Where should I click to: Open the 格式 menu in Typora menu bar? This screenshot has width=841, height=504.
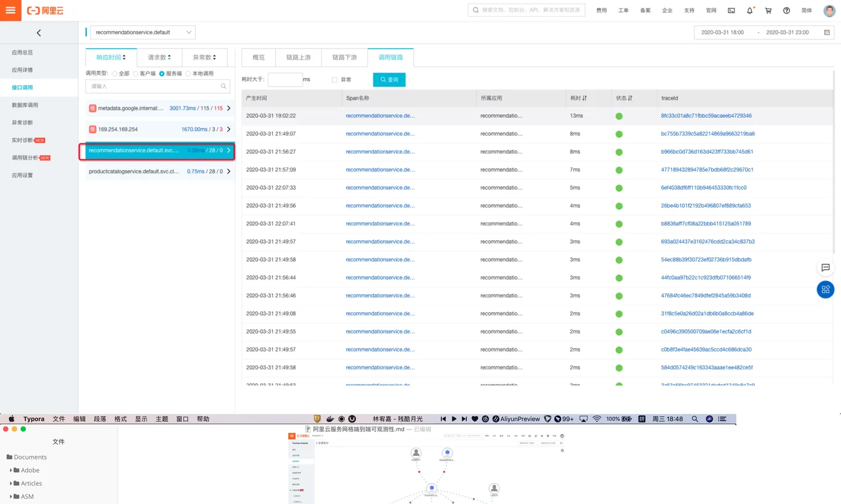click(x=121, y=419)
